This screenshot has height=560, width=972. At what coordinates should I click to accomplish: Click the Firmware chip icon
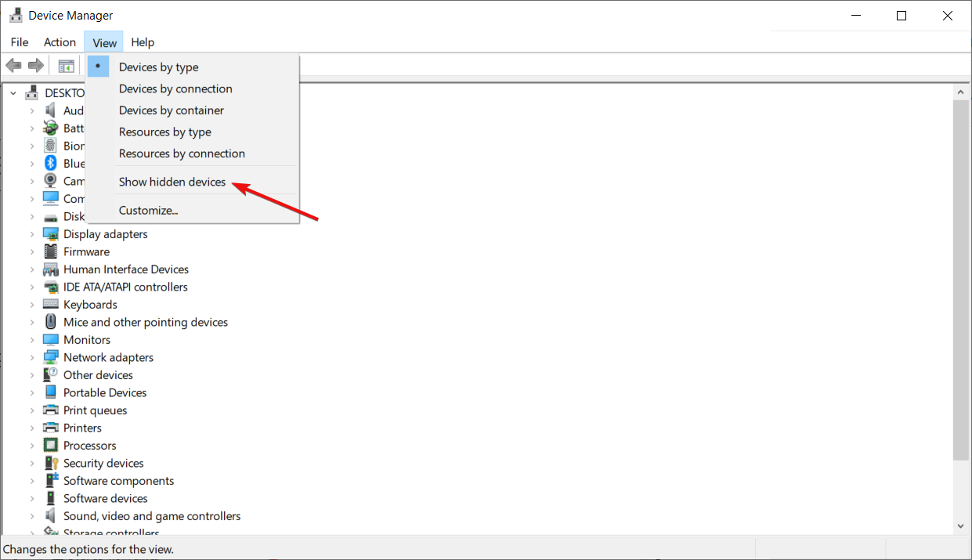click(51, 251)
